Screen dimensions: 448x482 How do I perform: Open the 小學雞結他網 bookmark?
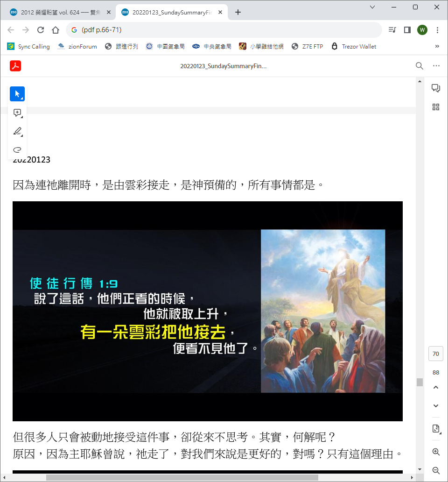[261, 46]
